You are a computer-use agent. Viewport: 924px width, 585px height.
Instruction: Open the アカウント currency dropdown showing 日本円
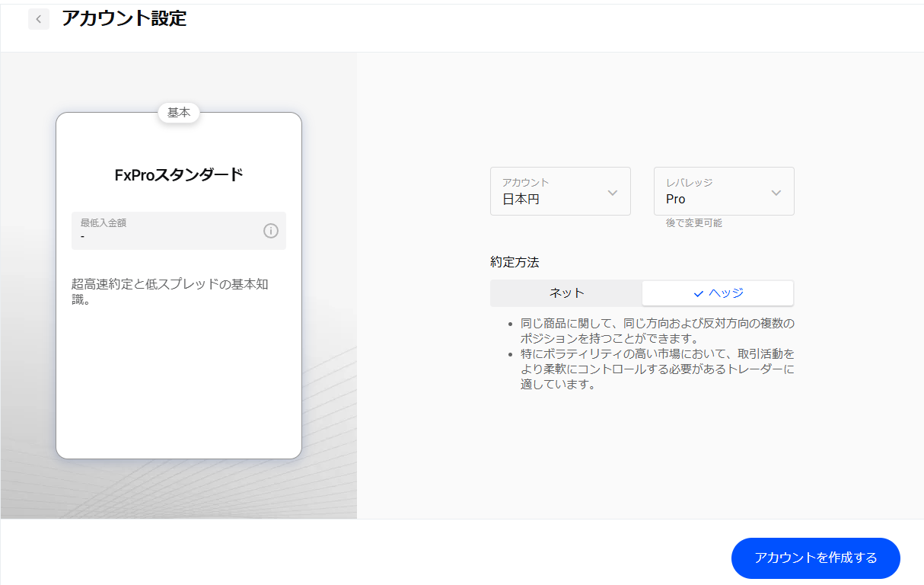pos(560,191)
